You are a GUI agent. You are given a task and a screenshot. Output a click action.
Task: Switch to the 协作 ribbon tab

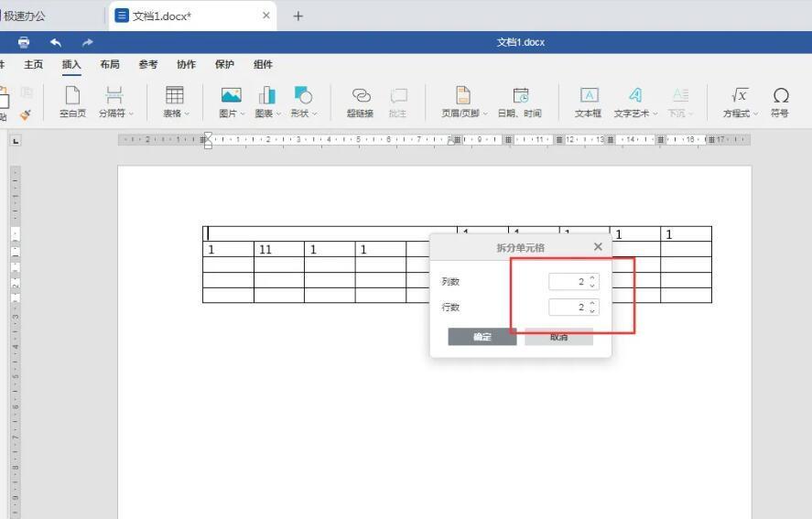(x=187, y=64)
